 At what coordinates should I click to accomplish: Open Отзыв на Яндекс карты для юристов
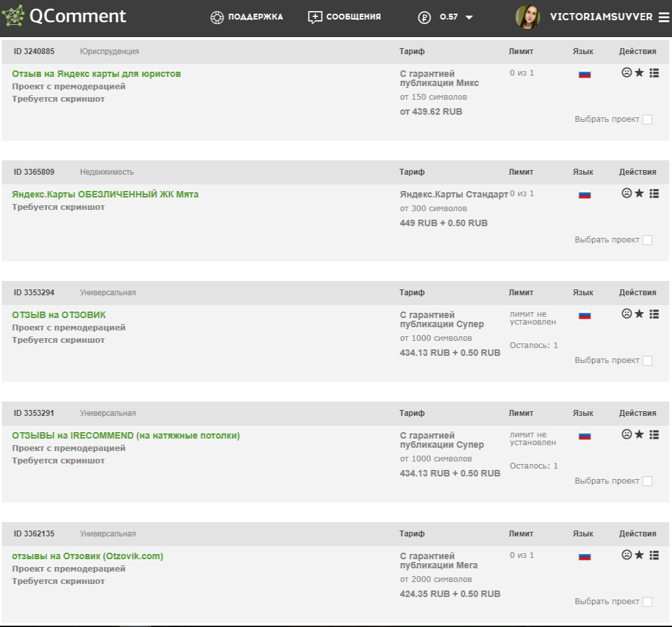click(96, 74)
